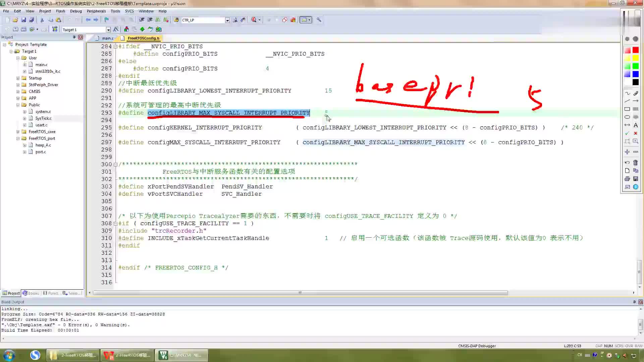Viewport: 644px width, 362px height.
Task: Switch to the main.c editor tab
Action: click(105, 38)
